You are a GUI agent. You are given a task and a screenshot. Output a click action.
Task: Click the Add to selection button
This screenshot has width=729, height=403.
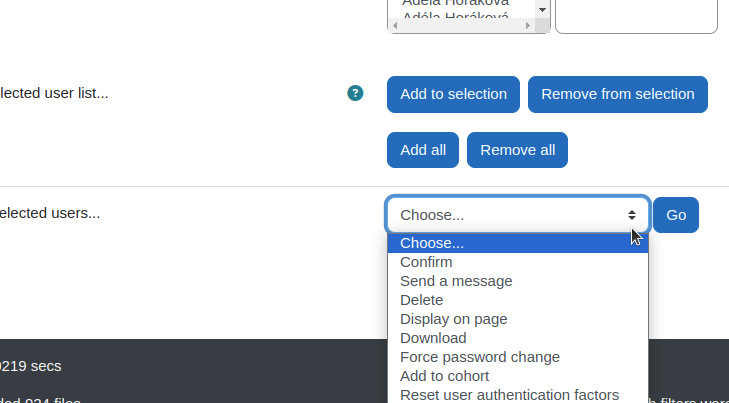[x=453, y=94]
